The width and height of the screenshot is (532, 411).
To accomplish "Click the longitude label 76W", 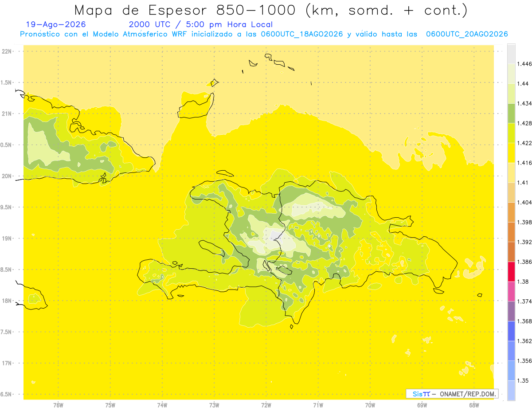I will [x=58, y=405].
